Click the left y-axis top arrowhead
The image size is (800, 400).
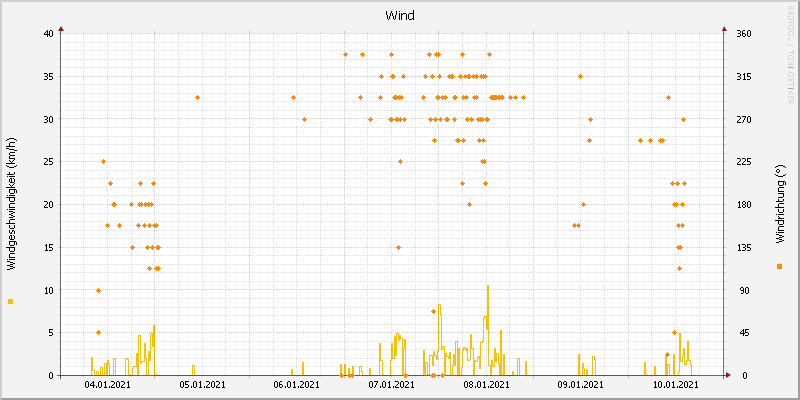(61, 29)
